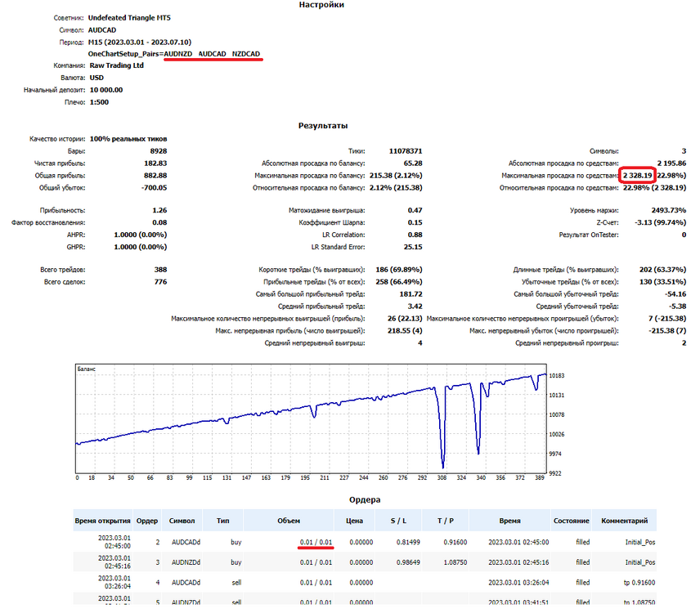Select the bars count 8928
The width and height of the screenshot is (700, 613).
point(159,151)
